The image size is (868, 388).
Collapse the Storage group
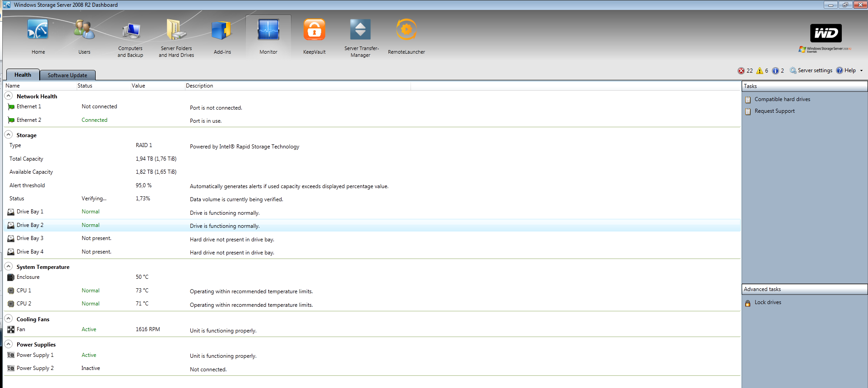pyautogui.click(x=9, y=134)
